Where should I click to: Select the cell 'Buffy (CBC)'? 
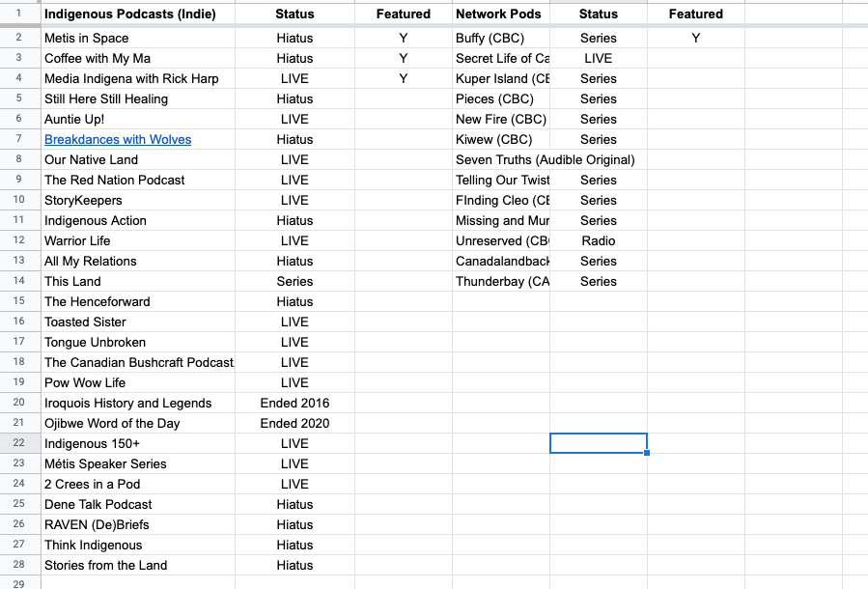coord(501,39)
